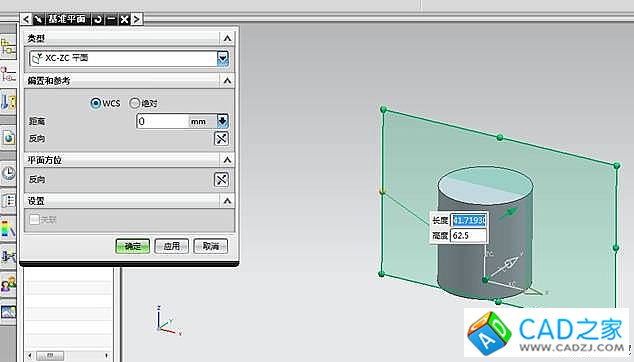Screen dimensions: 634x362
Task: Open the distance mm dropdown arrow
Action: (223, 121)
